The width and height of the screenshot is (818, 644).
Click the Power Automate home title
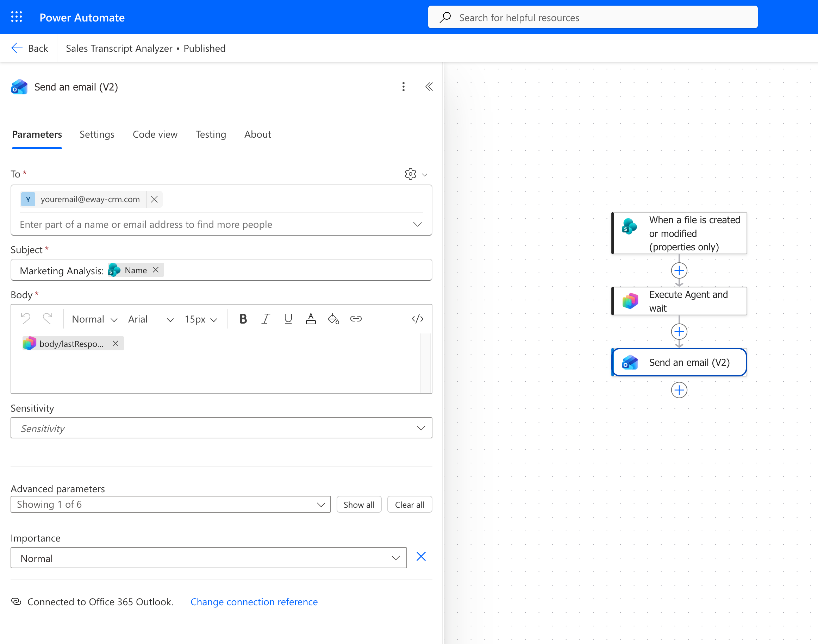pos(82,17)
